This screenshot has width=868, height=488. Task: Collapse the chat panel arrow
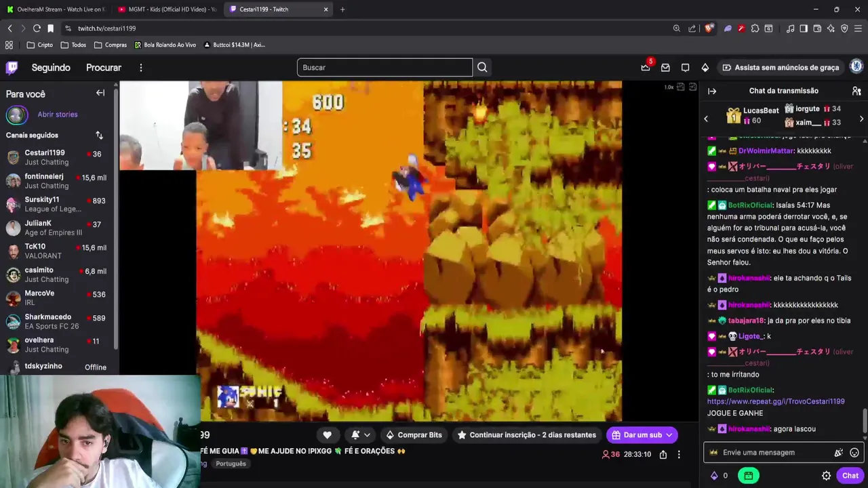[x=712, y=91]
